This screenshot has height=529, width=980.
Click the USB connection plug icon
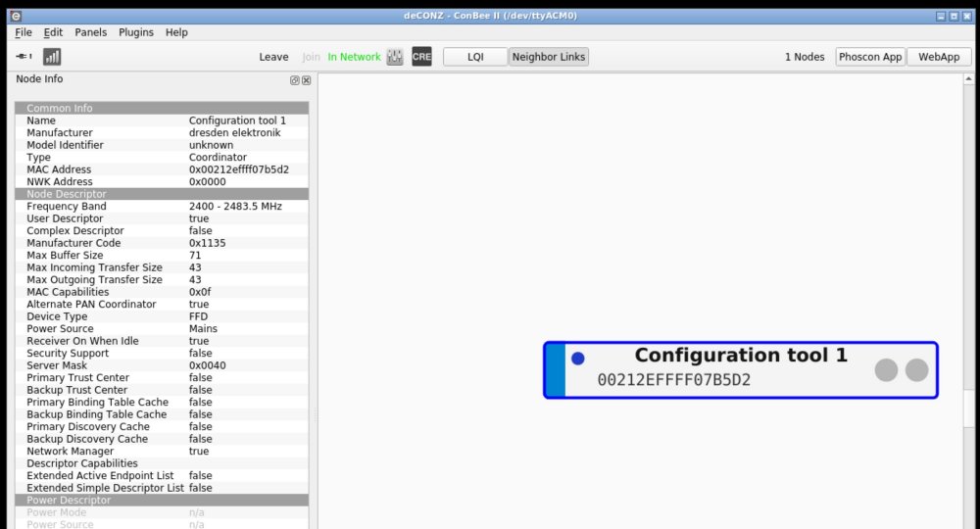(24, 56)
